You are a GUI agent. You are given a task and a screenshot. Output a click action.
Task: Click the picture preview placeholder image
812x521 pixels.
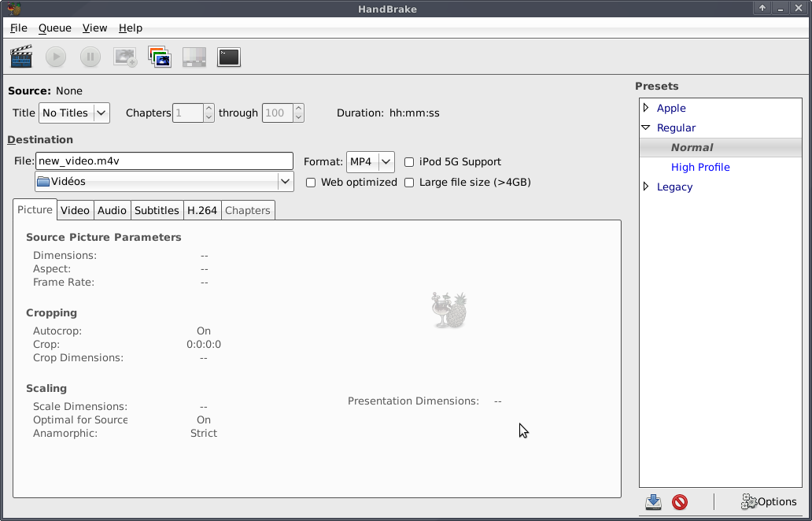[x=449, y=310]
